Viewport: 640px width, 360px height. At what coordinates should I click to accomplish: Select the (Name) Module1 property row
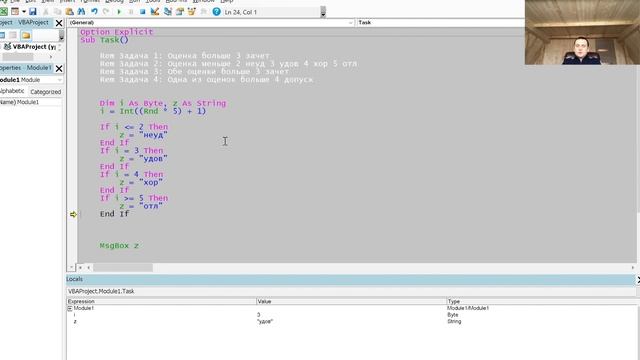[31, 102]
